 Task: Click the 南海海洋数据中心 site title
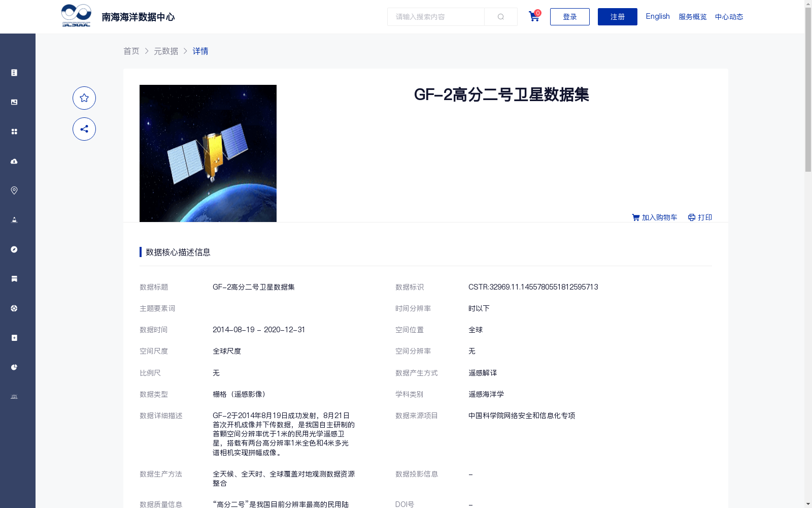click(x=138, y=17)
